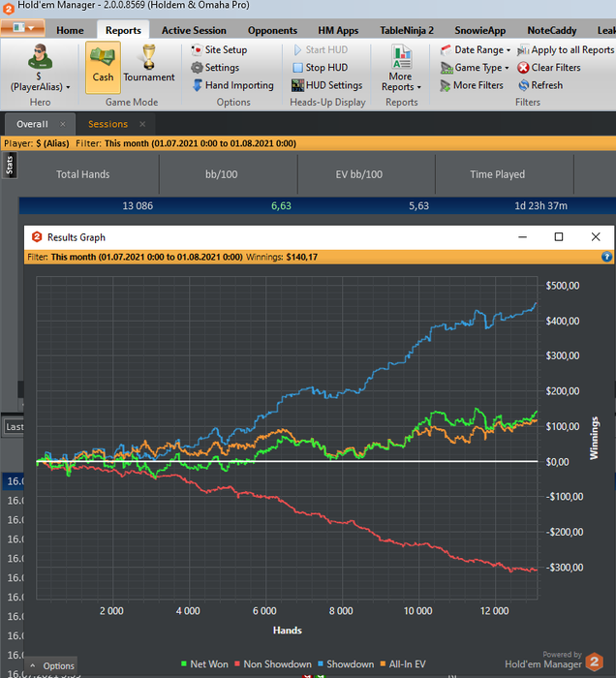The image size is (616, 678).
Task: Toggle the vertical Stats side panel
Action: [x=10, y=166]
